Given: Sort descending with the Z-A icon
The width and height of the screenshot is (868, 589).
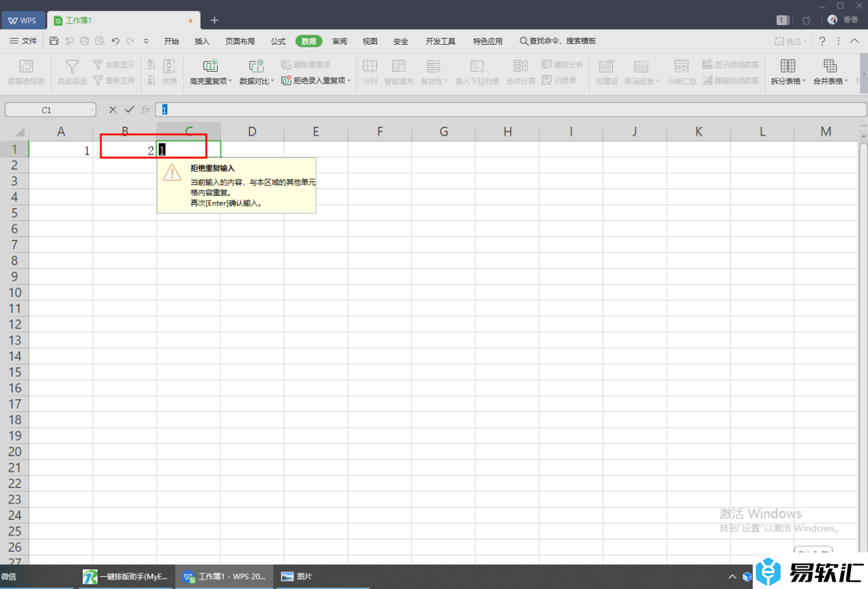Looking at the screenshot, I should pyautogui.click(x=151, y=80).
